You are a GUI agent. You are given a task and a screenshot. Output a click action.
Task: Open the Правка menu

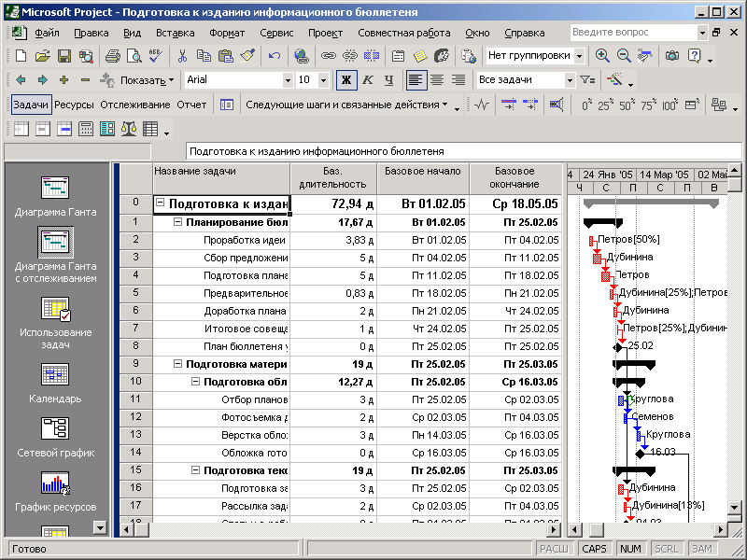point(91,33)
